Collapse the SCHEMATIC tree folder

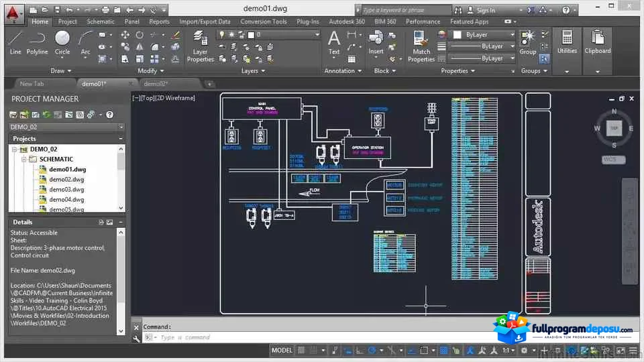coord(23,160)
